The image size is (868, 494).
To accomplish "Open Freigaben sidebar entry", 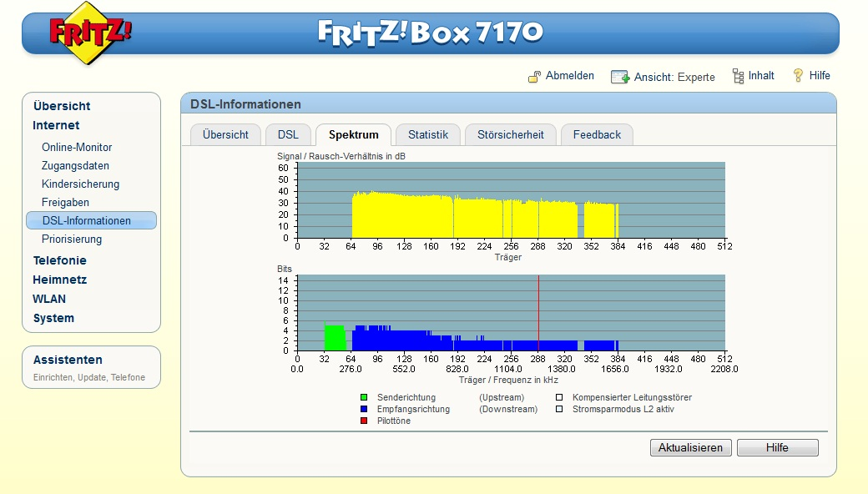I will click(65, 202).
